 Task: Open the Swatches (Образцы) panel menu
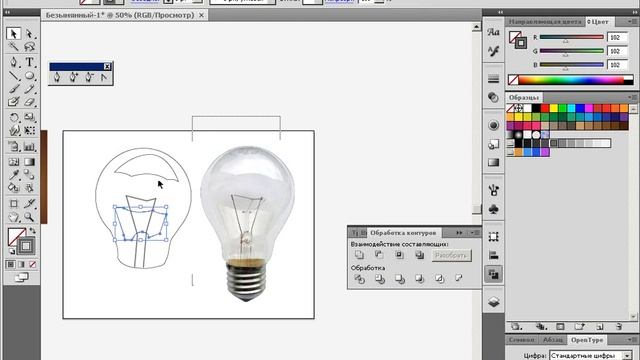point(632,97)
